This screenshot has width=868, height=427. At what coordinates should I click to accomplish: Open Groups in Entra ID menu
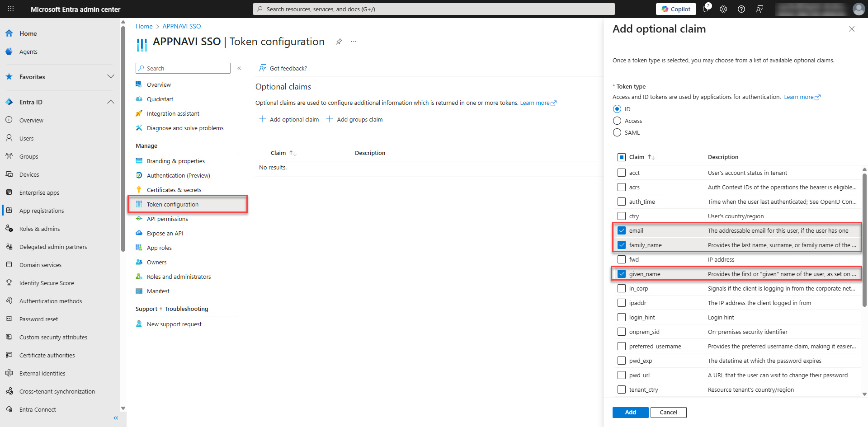[28, 156]
